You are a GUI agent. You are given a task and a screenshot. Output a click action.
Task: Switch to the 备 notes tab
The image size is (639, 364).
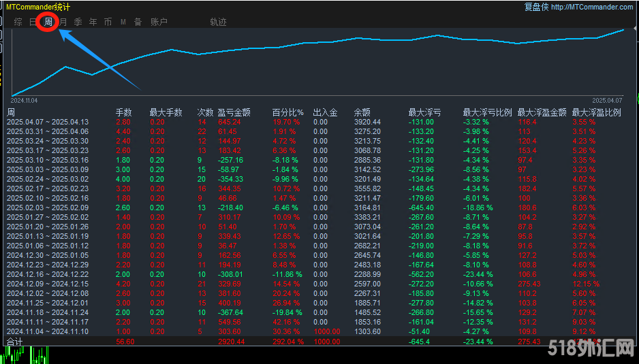[138, 22]
